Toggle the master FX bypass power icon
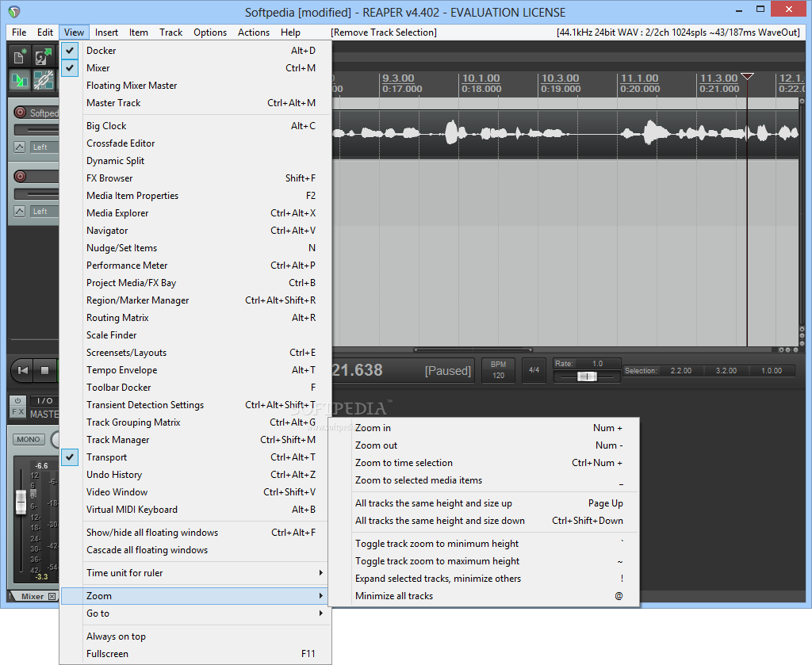Screen dimensions: 812x665 [x=17, y=400]
